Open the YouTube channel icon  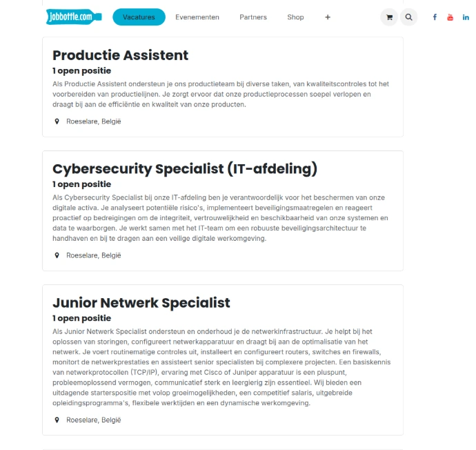pos(450,17)
